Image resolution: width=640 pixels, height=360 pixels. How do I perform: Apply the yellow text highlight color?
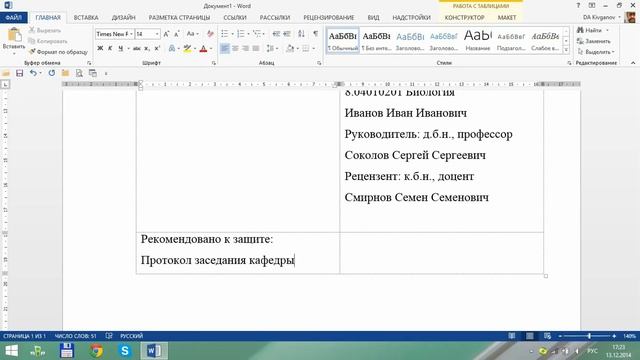click(x=187, y=49)
